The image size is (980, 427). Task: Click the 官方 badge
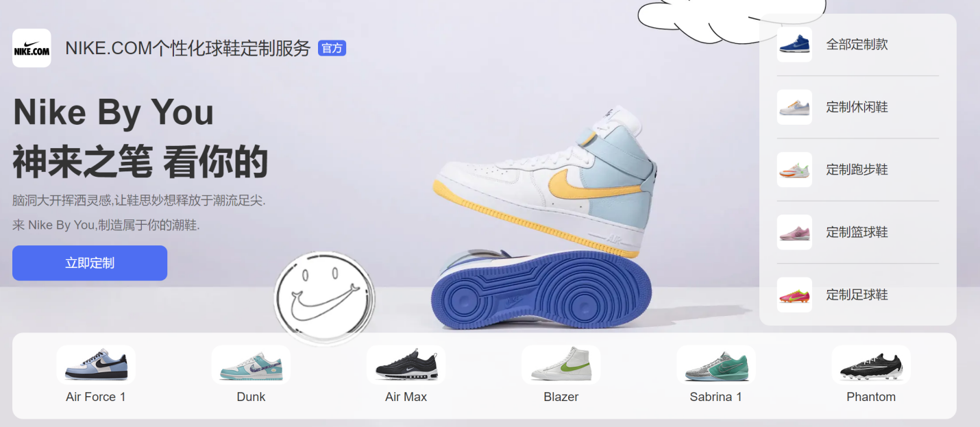pos(332,48)
